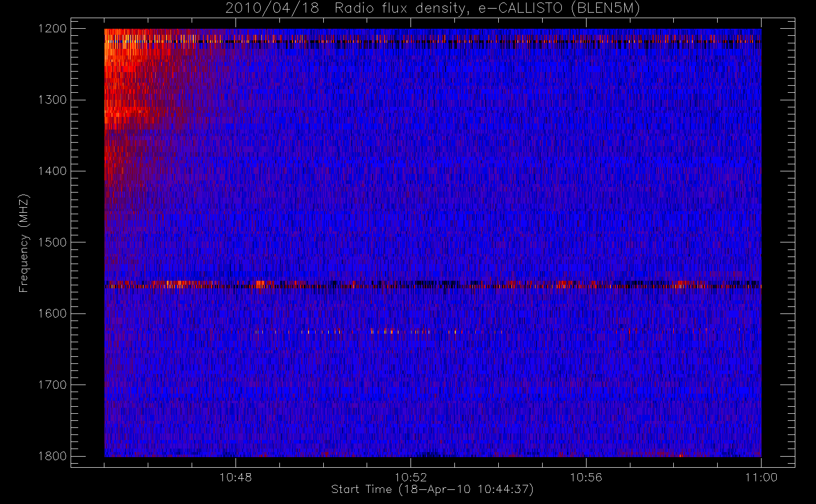Click the plot title 'Radio flux density, e-CALLISTO (BLEN5M)'
The width and height of the screenshot is (816, 504).
[487, 9]
